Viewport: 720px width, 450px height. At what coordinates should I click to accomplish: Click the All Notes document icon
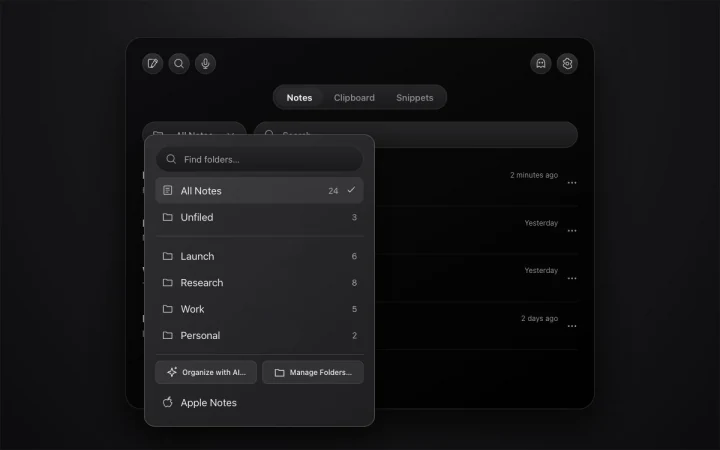coord(168,190)
